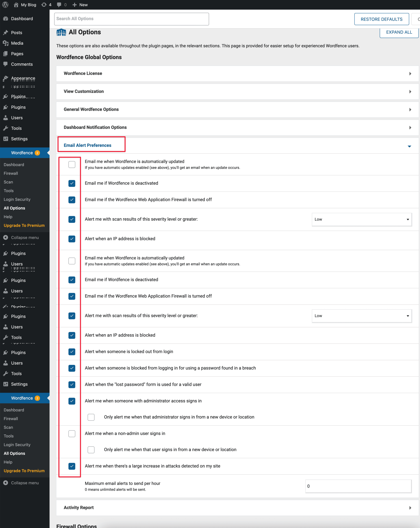
Task: Click the My Blog home icon
Action: 16,5
